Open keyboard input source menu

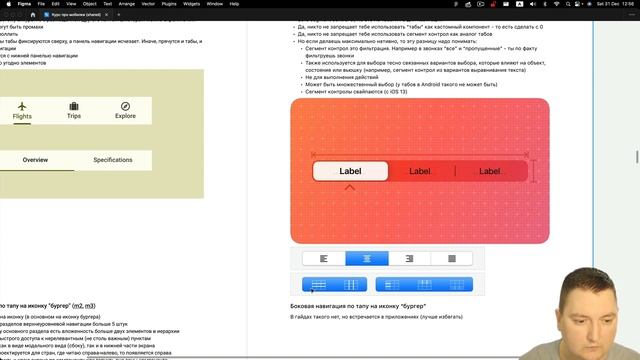520,4
